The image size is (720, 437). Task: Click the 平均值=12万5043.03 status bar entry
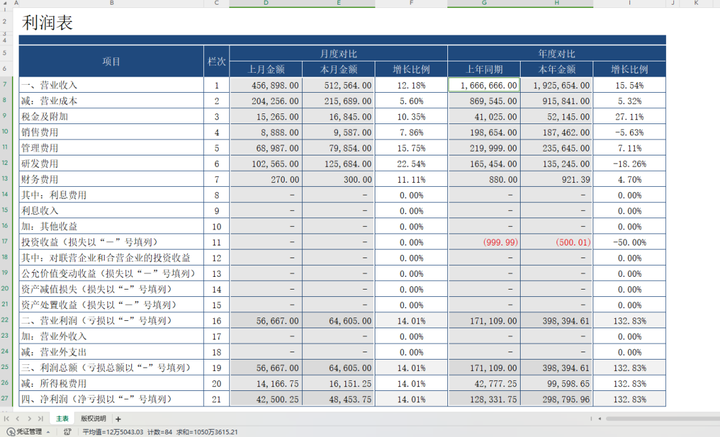click(113, 432)
